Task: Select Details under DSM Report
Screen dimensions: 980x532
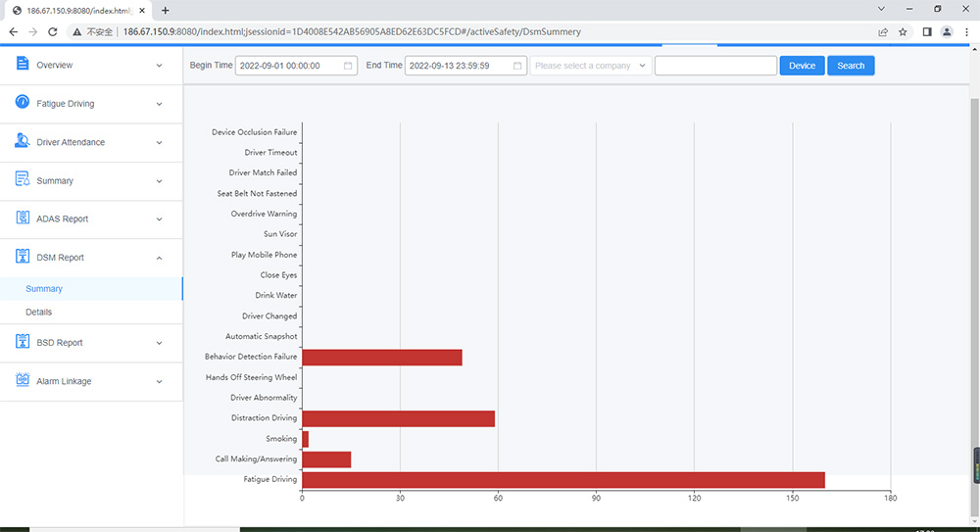Action: [x=91, y=312]
